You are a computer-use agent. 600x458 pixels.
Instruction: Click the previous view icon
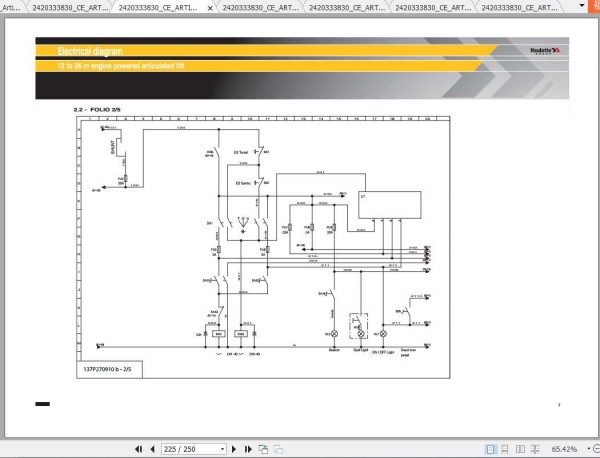click(263, 449)
